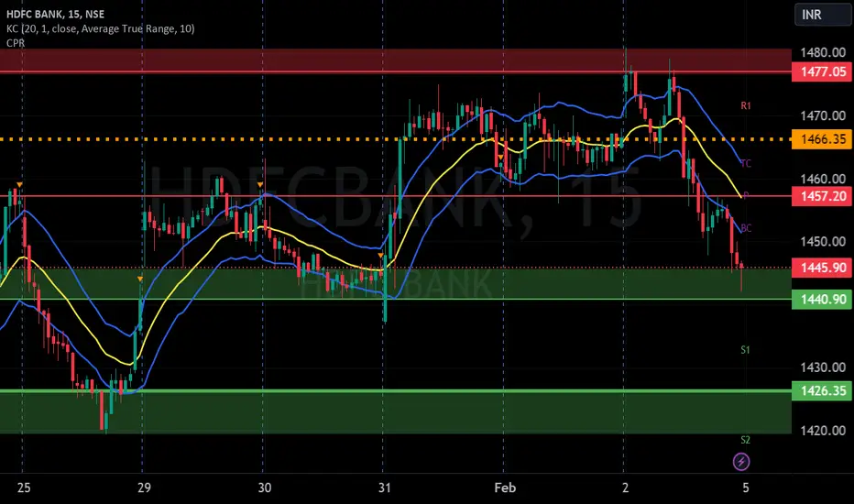
Task: Select the CPR indicator legend
Action: pos(16,43)
